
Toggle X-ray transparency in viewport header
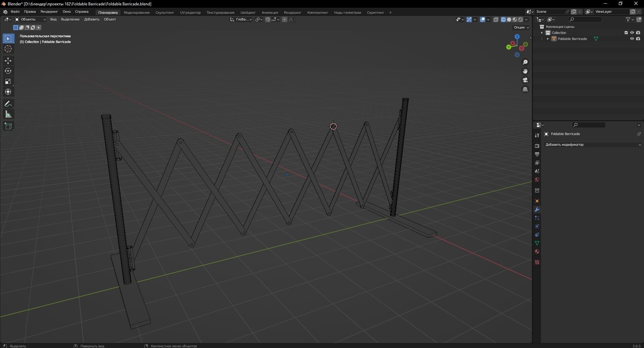point(496,19)
